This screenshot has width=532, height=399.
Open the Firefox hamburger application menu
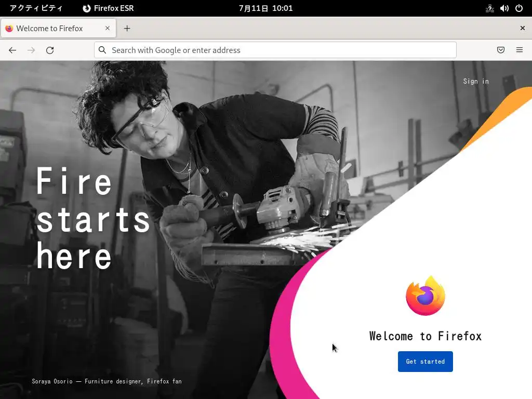coord(520,50)
